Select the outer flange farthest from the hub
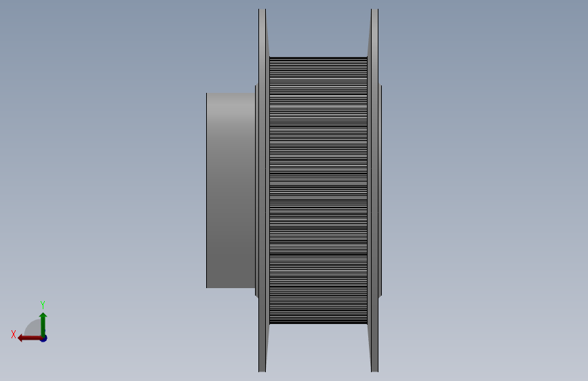The height and width of the screenshot is (381, 588). pyautogui.click(x=374, y=190)
